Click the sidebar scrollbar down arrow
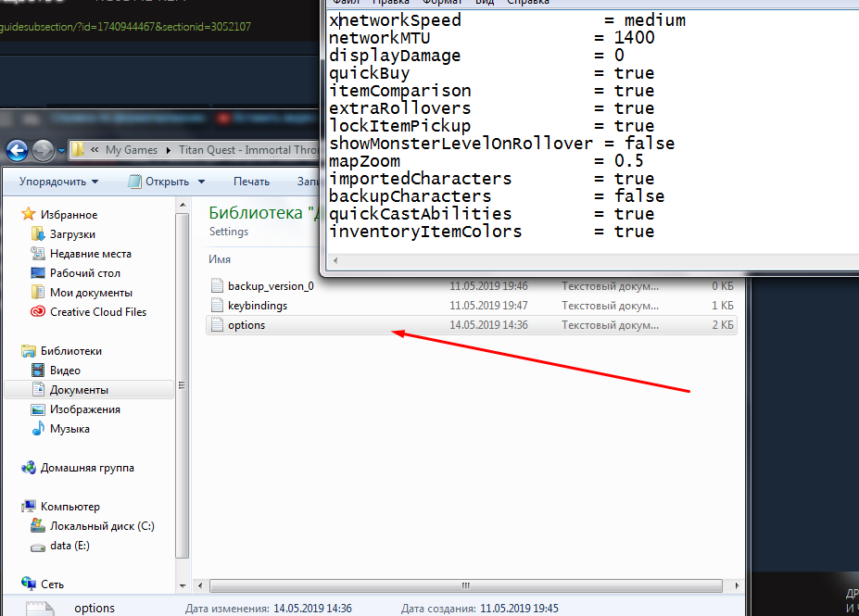 (x=183, y=585)
